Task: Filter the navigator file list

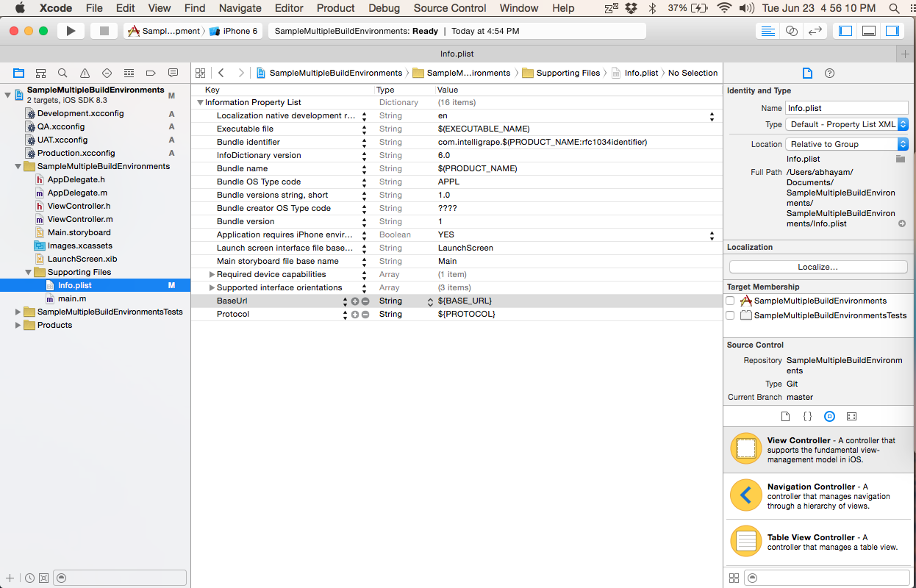Action: 121,578
